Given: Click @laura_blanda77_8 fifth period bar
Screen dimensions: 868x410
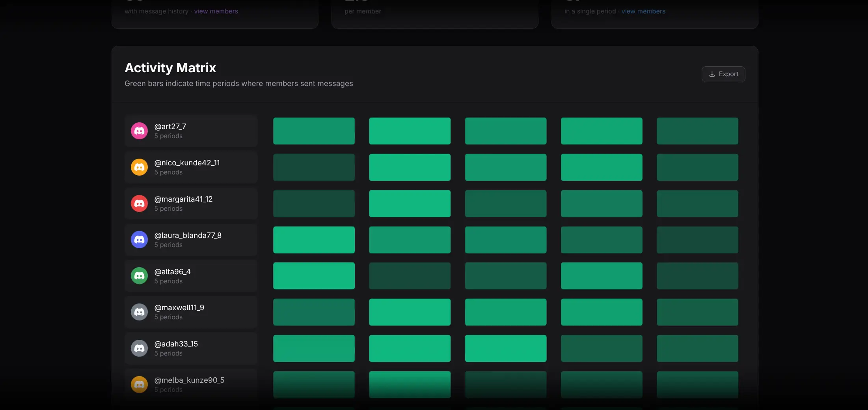Looking at the screenshot, I should [698, 240].
